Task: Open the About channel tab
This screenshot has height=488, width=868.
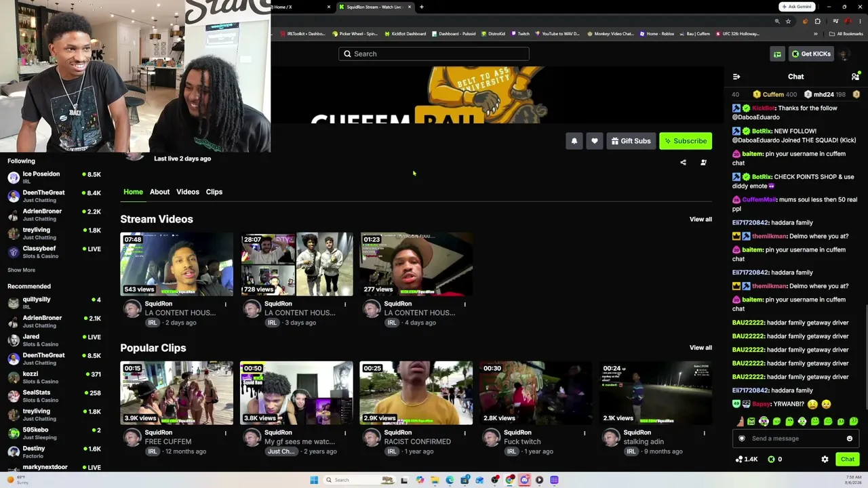Action: (159, 192)
